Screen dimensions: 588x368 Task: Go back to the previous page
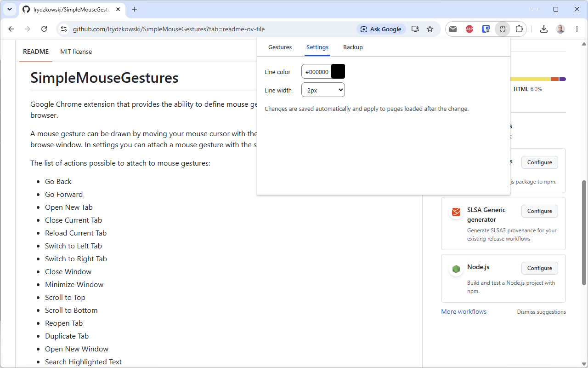pos(11,29)
